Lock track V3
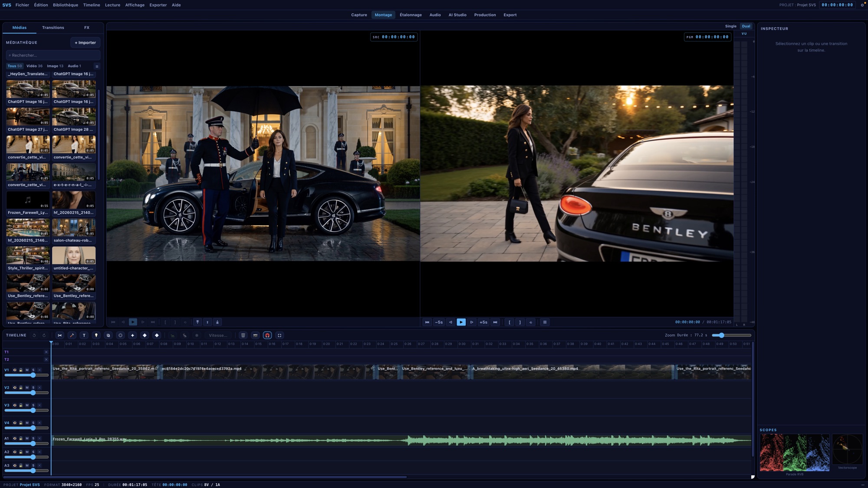The width and height of the screenshot is (868, 488). tap(21, 405)
